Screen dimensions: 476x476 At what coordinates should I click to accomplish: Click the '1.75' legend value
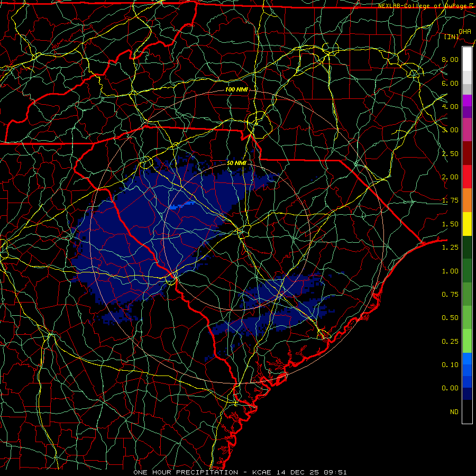coord(450,200)
